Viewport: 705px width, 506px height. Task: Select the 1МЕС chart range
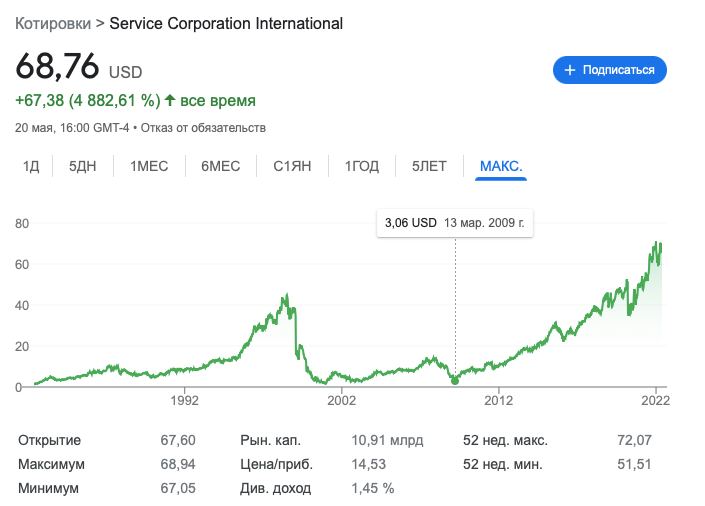(x=149, y=166)
